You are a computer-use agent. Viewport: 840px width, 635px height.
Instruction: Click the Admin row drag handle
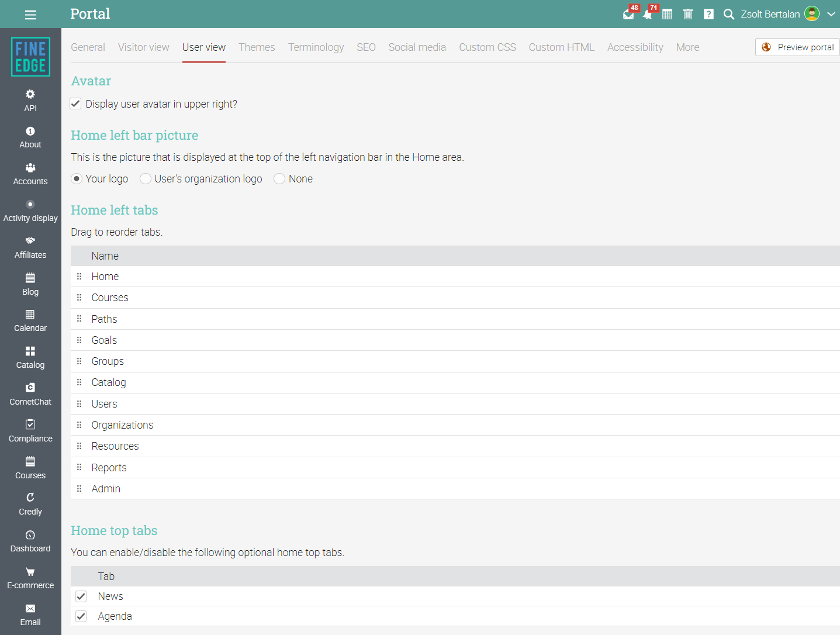79,488
